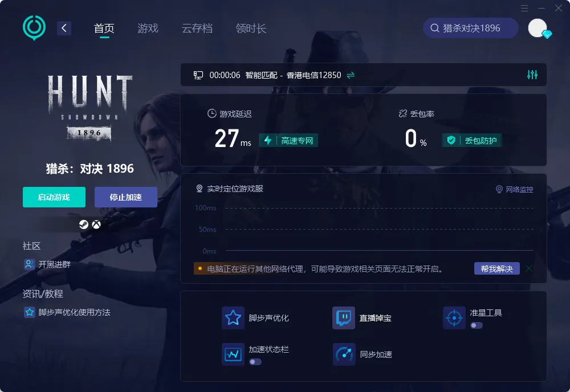
Task: Click the 丢包防护 badge
Action: click(472, 140)
